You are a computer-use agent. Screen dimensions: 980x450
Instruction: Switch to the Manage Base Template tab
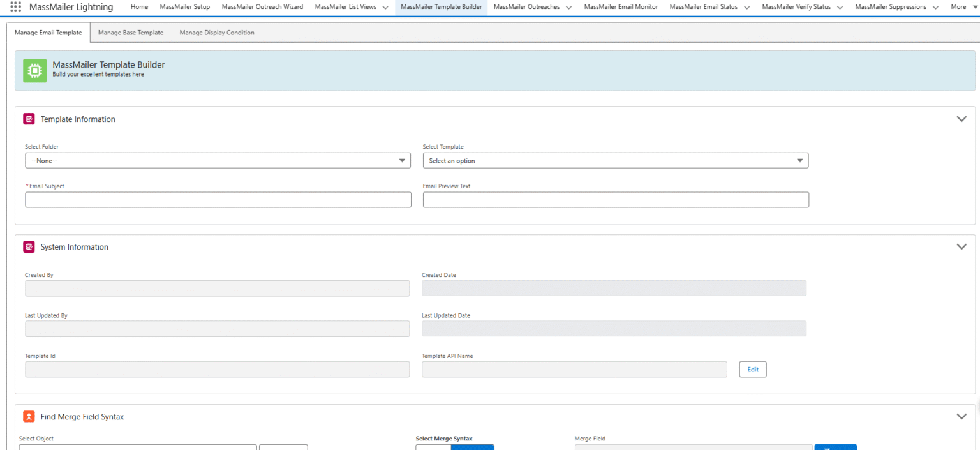pyautogui.click(x=130, y=32)
